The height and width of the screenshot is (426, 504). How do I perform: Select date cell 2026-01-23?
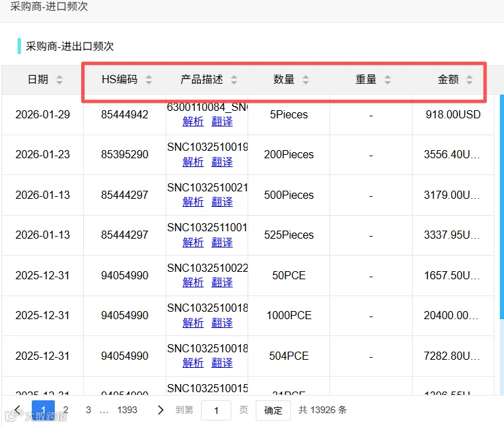coord(43,155)
